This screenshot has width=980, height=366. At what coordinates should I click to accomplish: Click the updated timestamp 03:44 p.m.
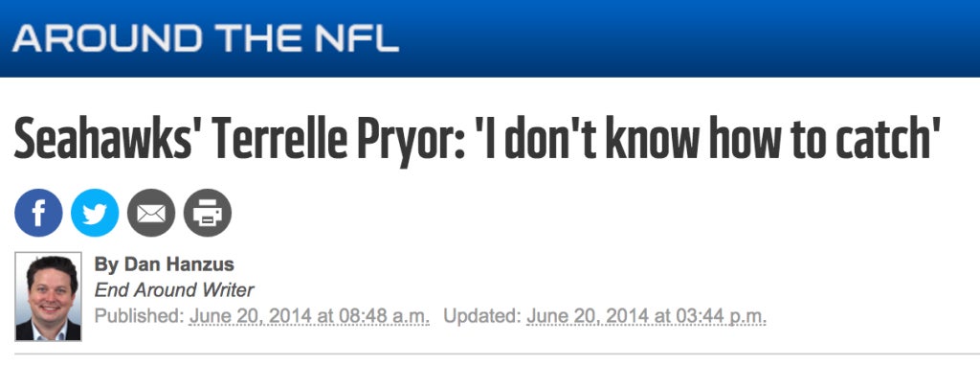tap(646, 316)
